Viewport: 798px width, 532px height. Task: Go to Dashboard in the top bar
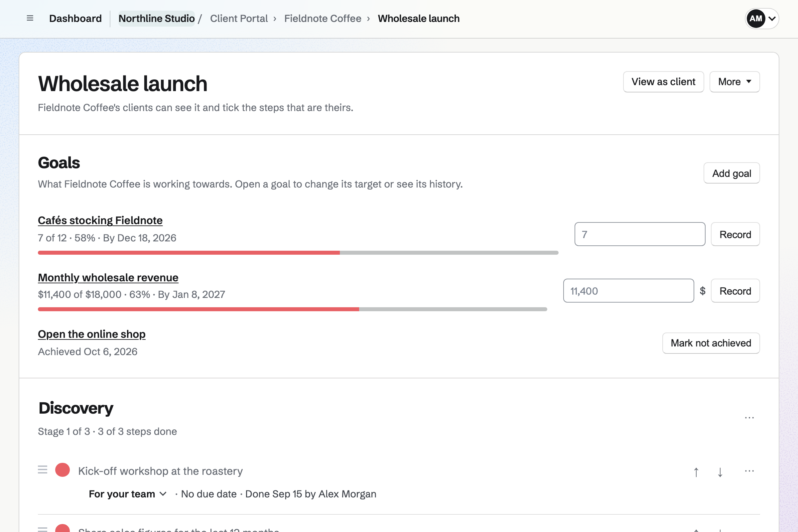[75, 18]
